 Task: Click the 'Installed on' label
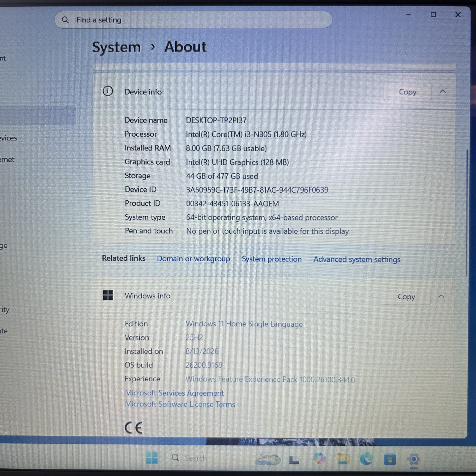pyautogui.click(x=144, y=351)
